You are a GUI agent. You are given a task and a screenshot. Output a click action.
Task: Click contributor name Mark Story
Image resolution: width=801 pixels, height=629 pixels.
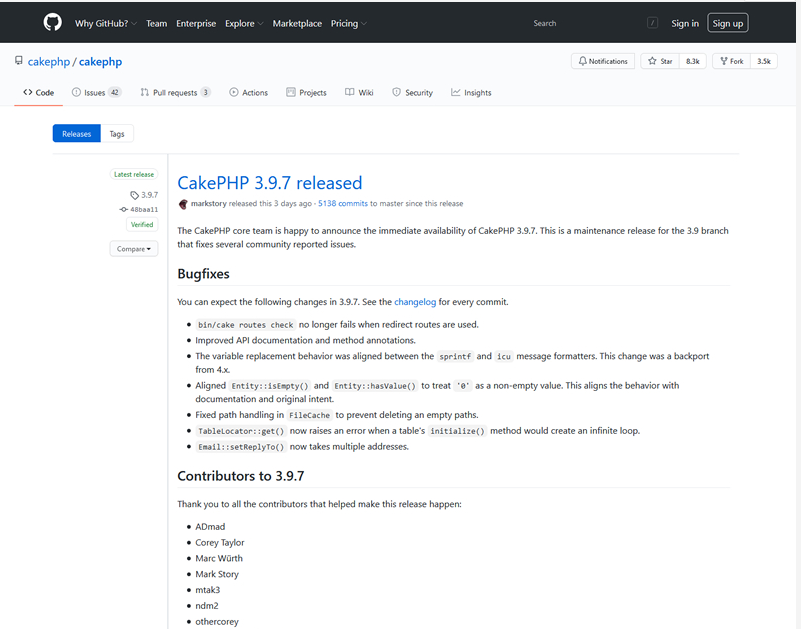pos(217,574)
